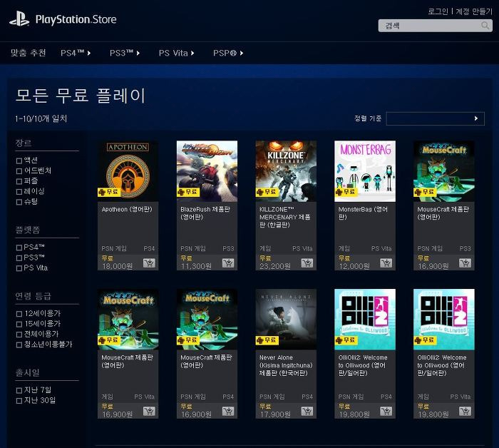The width and height of the screenshot is (499, 448).
Task: Click cart icon for MouseCraft PS Vita
Action: 149,412
